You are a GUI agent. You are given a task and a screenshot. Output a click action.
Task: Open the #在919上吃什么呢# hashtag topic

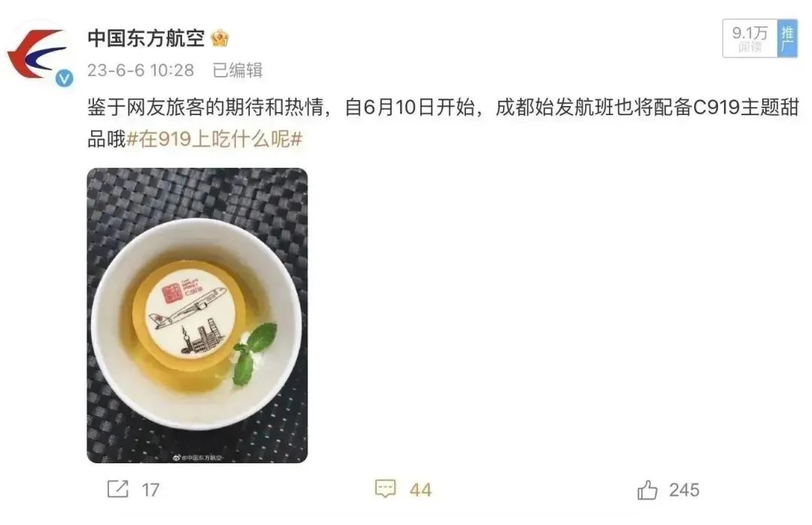point(214,139)
